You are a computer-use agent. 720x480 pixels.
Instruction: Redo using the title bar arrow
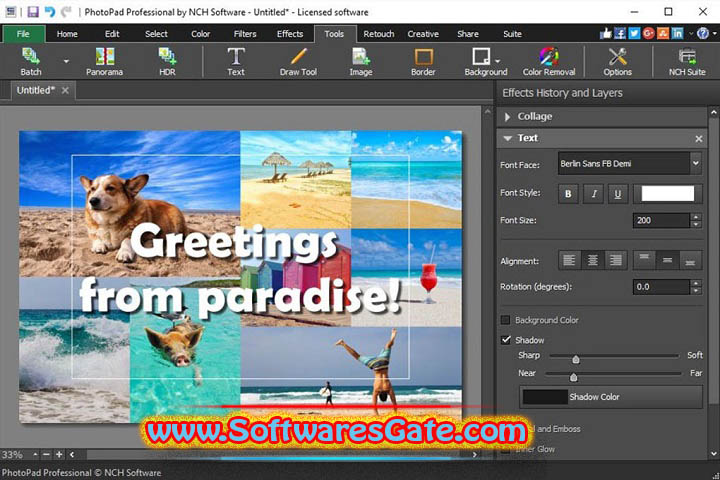pyautogui.click(x=67, y=11)
